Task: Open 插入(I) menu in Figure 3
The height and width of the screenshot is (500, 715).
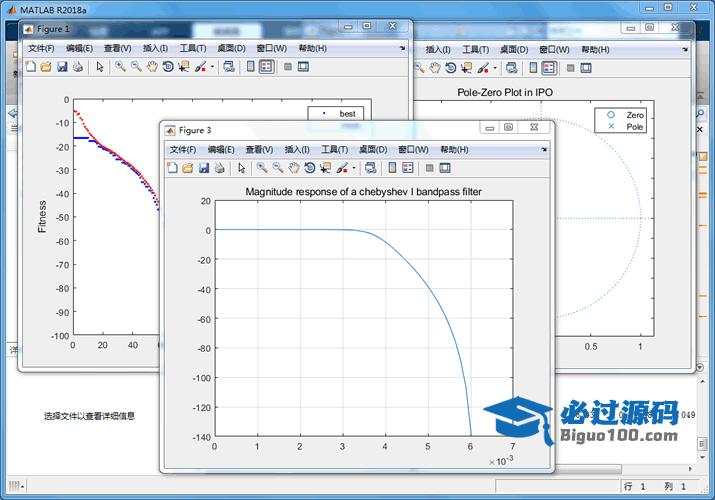Action: click(297, 149)
